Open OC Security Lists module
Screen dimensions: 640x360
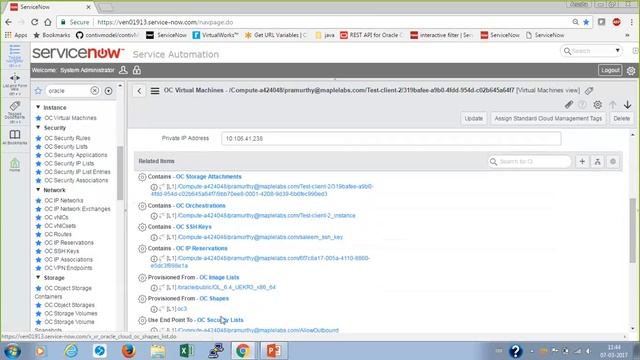pyautogui.click(x=66, y=147)
